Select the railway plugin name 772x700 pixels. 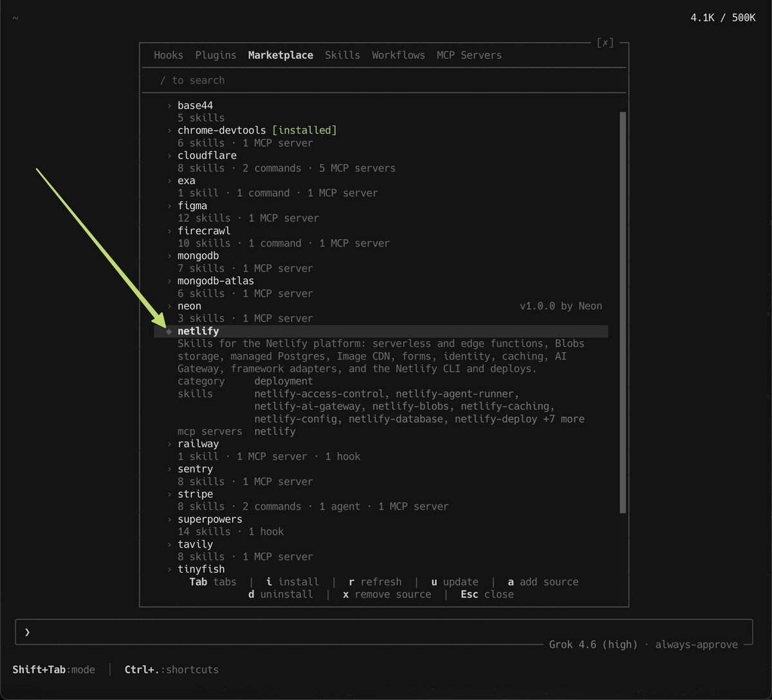[198, 444]
